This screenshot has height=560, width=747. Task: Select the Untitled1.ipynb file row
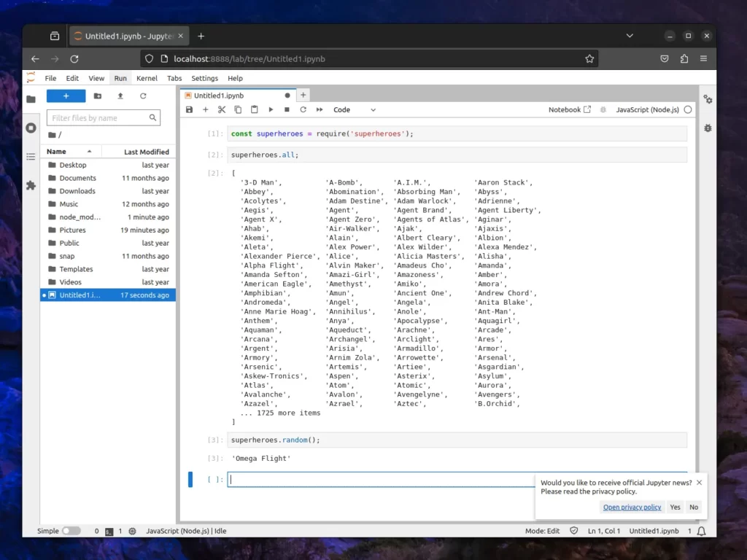[x=108, y=295]
